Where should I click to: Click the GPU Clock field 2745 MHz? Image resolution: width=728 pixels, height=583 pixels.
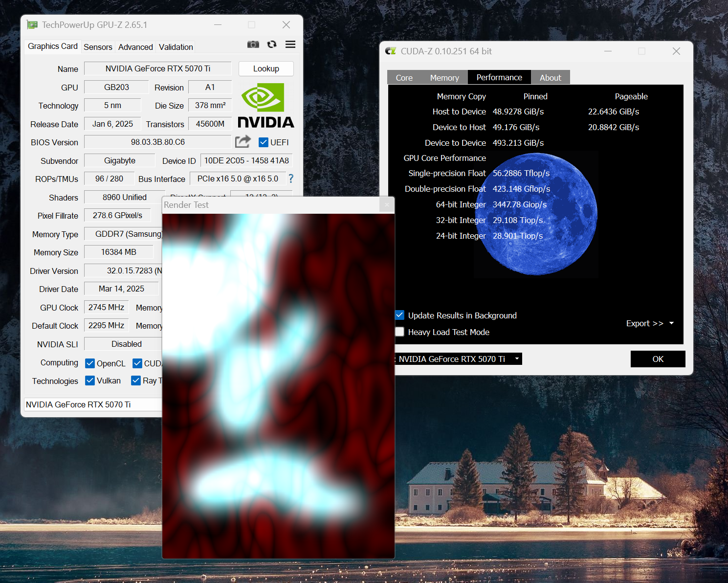(107, 307)
